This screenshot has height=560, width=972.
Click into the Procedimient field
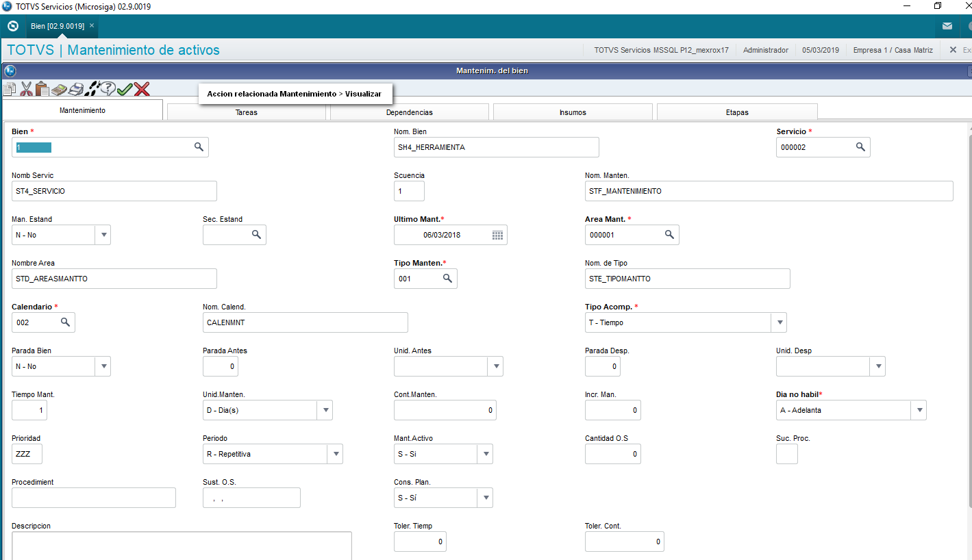tap(94, 498)
